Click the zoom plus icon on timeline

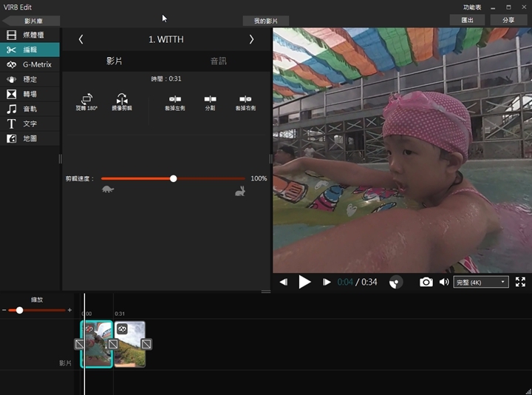point(69,310)
